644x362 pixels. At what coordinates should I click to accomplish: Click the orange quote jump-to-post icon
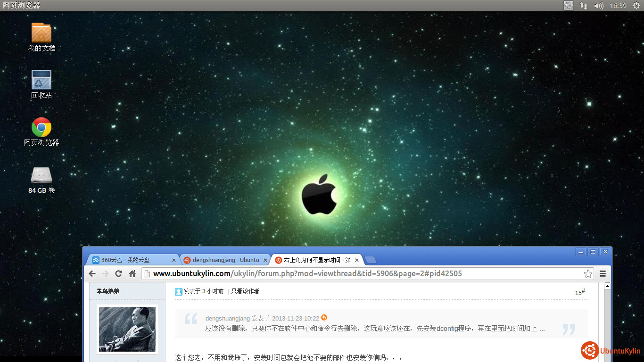324,318
